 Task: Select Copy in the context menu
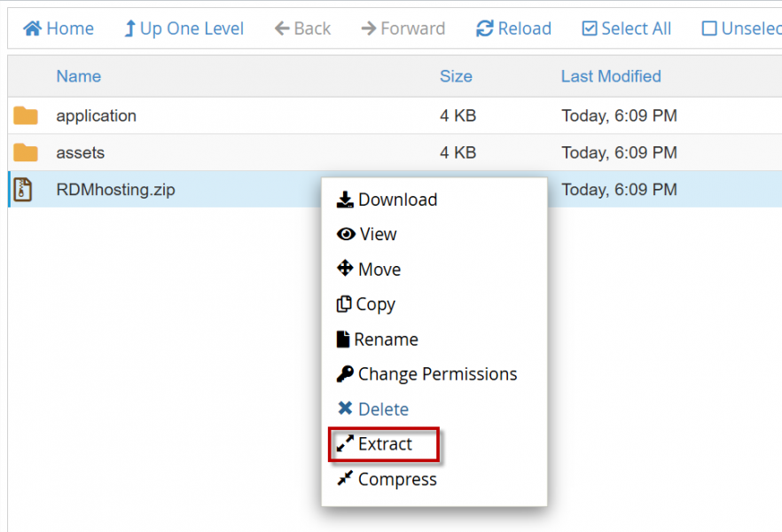pyautogui.click(x=366, y=305)
